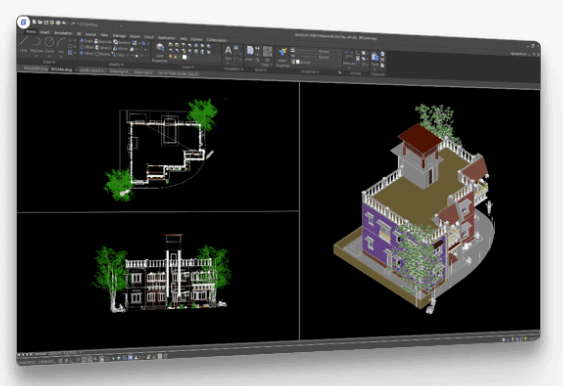Open the View ribbon tab
The image size is (563, 386).
104,35
